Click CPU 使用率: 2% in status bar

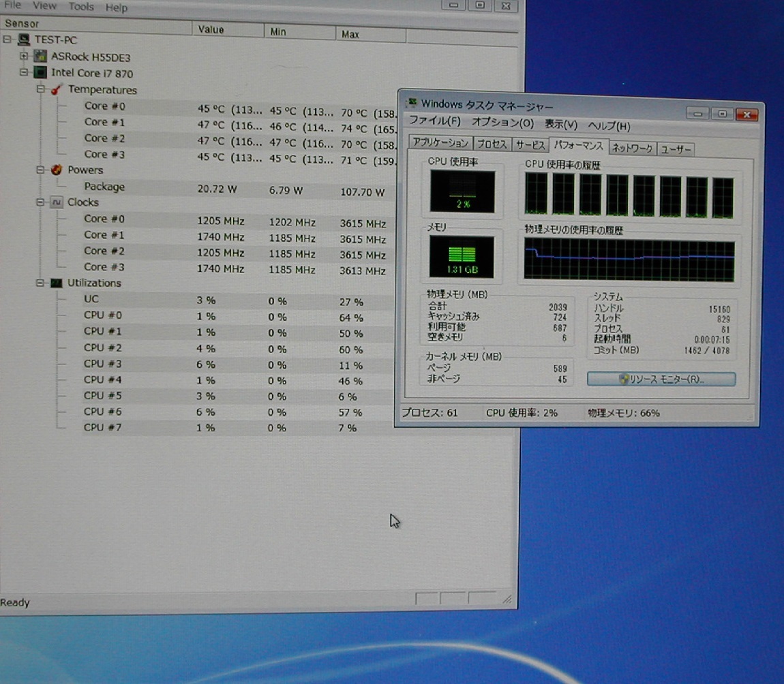point(522,413)
